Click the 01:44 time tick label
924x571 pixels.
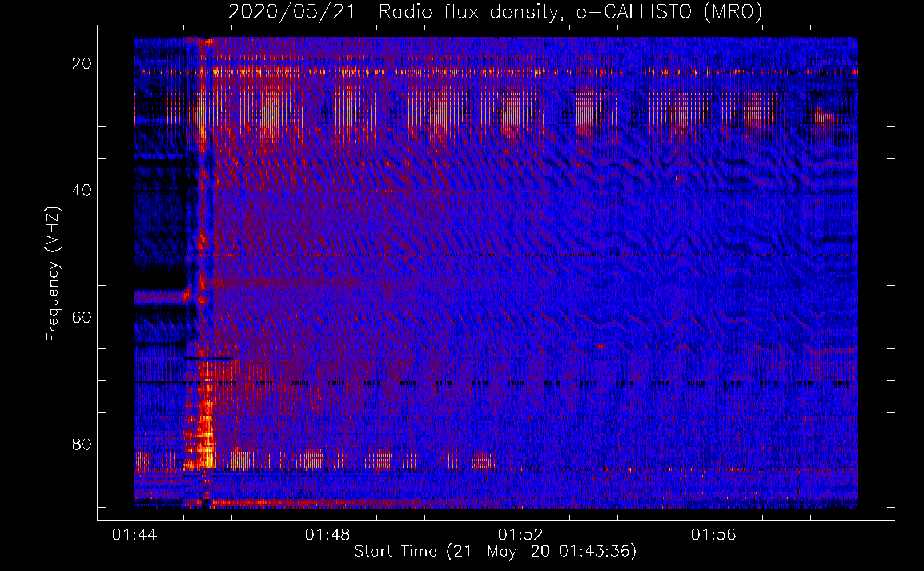135,535
